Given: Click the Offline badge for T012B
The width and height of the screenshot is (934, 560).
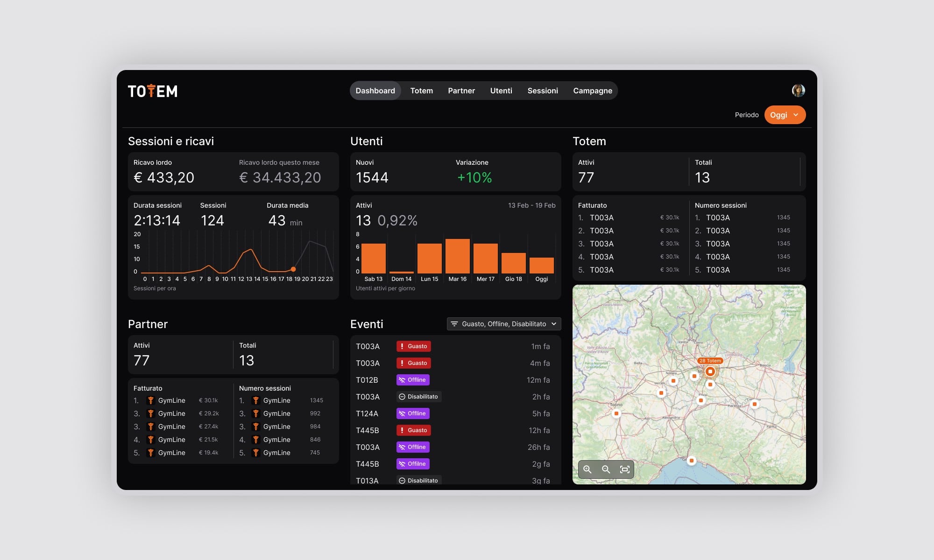Looking at the screenshot, I should [x=413, y=380].
